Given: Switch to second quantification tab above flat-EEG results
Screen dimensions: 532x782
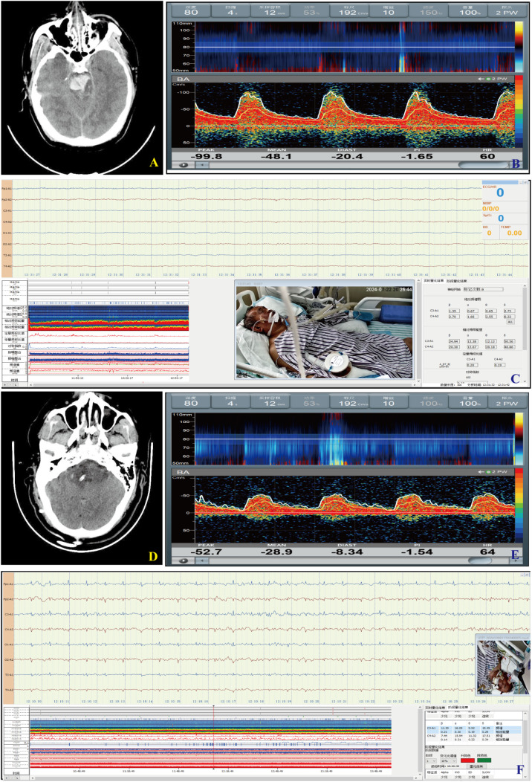Looking at the screenshot, I should click(455, 281).
